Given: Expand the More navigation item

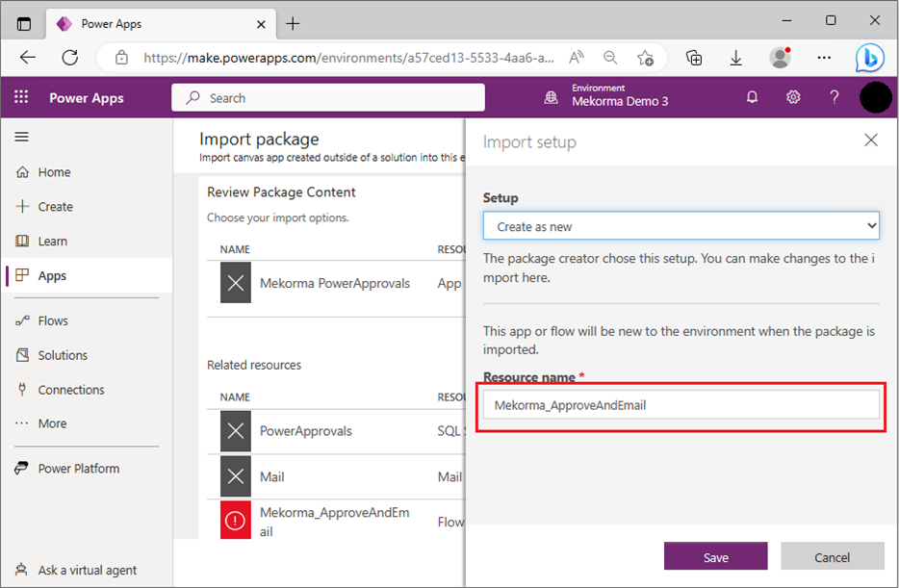Looking at the screenshot, I should pyautogui.click(x=52, y=423).
